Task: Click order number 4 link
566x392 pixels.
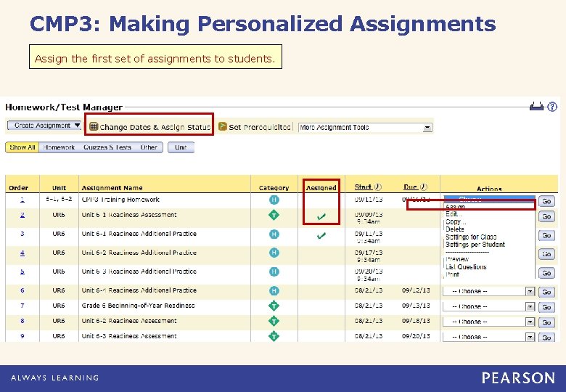Action: point(22,253)
